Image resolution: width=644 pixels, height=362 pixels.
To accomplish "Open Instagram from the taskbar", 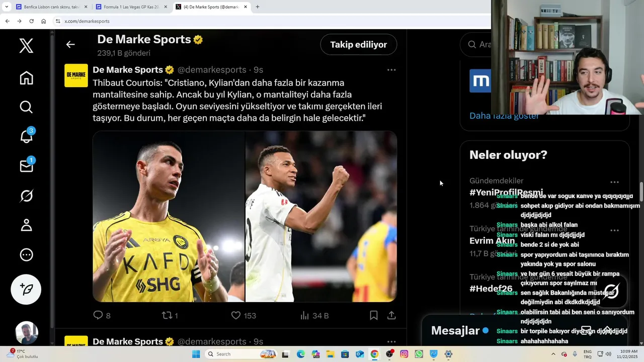I will click(x=404, y=354).
